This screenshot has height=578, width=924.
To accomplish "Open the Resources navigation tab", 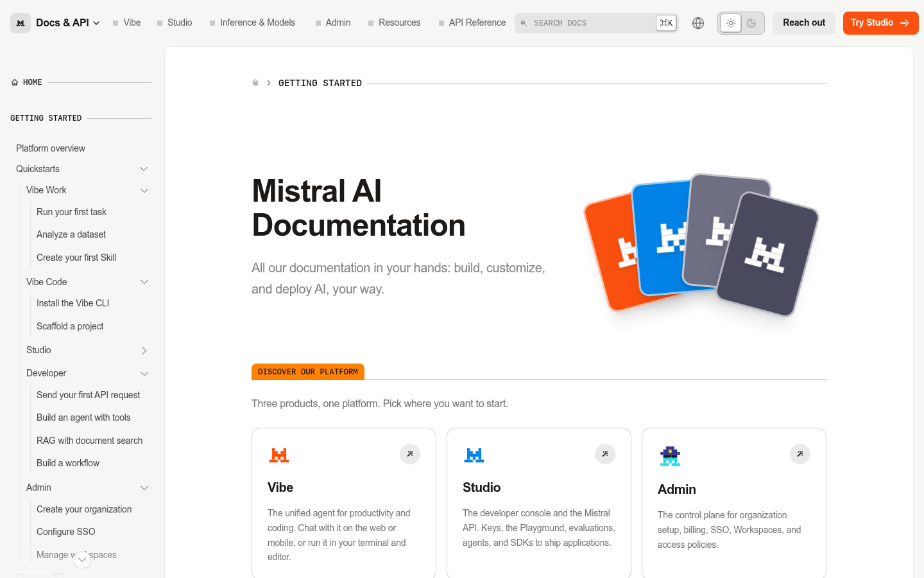I will pos(394,22).
